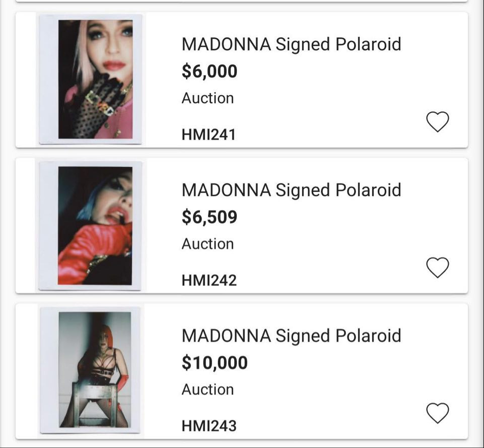
Task: Open the Signed Polaroid title priced $10,000
Action: tap(291, 336)
